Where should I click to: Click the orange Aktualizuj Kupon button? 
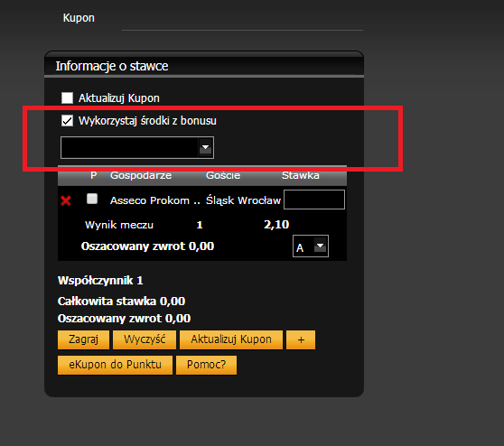231,339
